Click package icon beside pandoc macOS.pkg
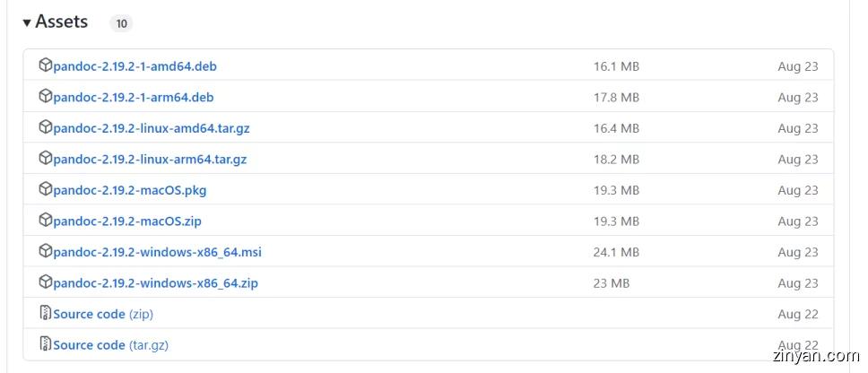This screenshot has height=373, width=868. click(46, 189)
